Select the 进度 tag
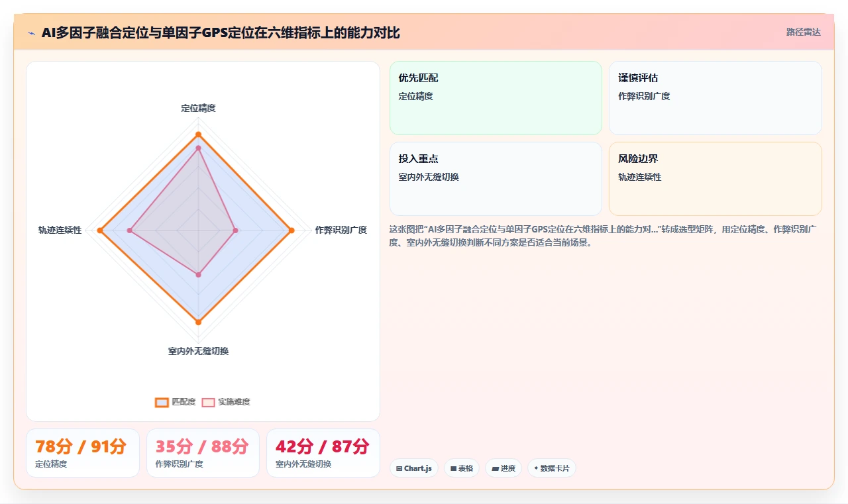 coord(503,468)
